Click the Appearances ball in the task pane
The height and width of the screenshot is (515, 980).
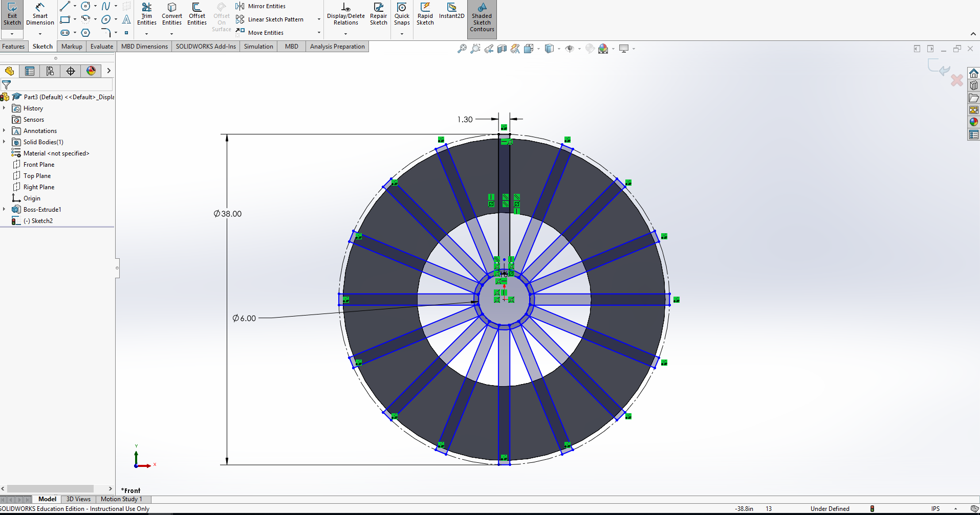click(x=974, y=122)
